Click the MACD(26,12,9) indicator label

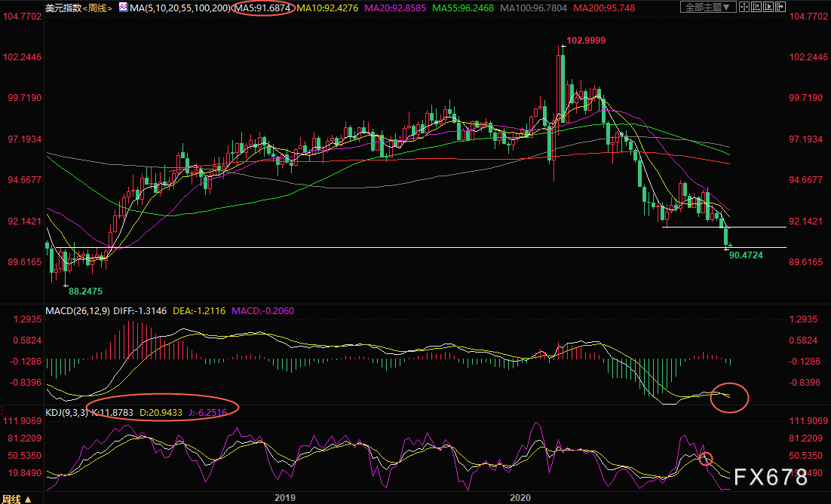click(77, 310)
